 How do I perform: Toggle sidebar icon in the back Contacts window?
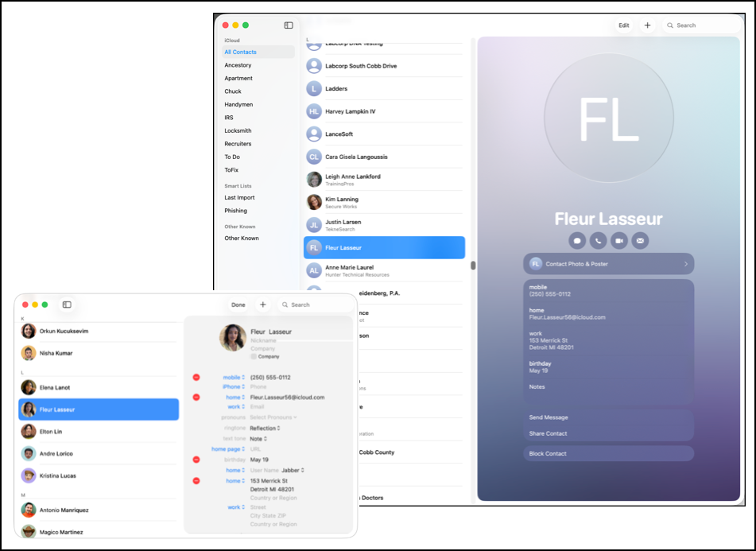[x=289, y=25]
